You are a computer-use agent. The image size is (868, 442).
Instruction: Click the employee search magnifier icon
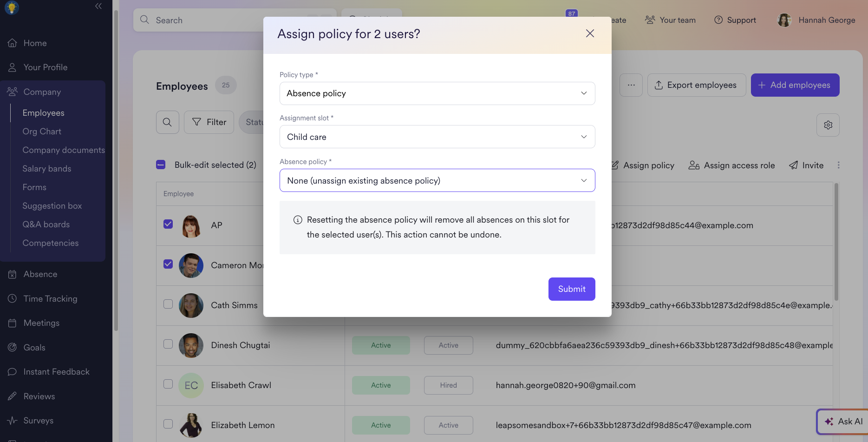[167, 122]
